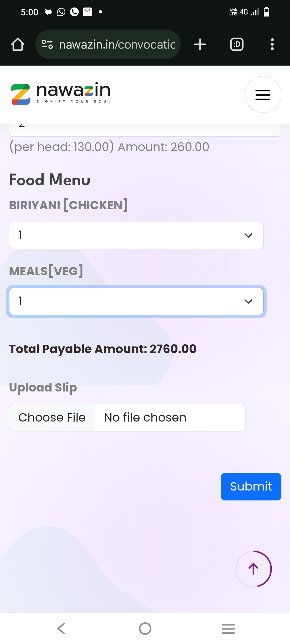Click the Nawazin logo
This screenshot has height=644, width=290.
61,94
